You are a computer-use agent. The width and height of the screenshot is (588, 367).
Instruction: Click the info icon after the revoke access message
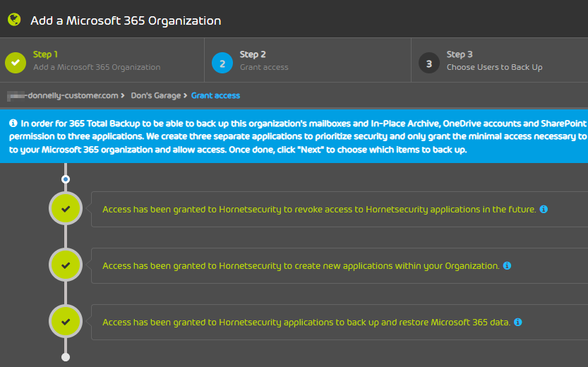point(544,209)
